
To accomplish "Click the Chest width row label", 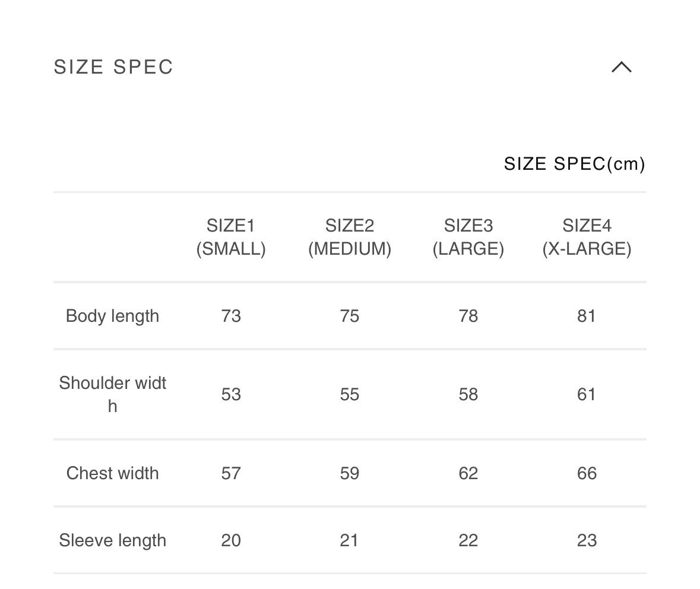I will [x=113, y=473].
